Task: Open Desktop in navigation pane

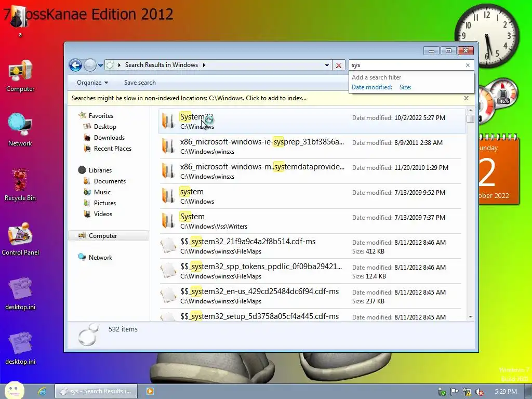Action: (x=105, y=127)
